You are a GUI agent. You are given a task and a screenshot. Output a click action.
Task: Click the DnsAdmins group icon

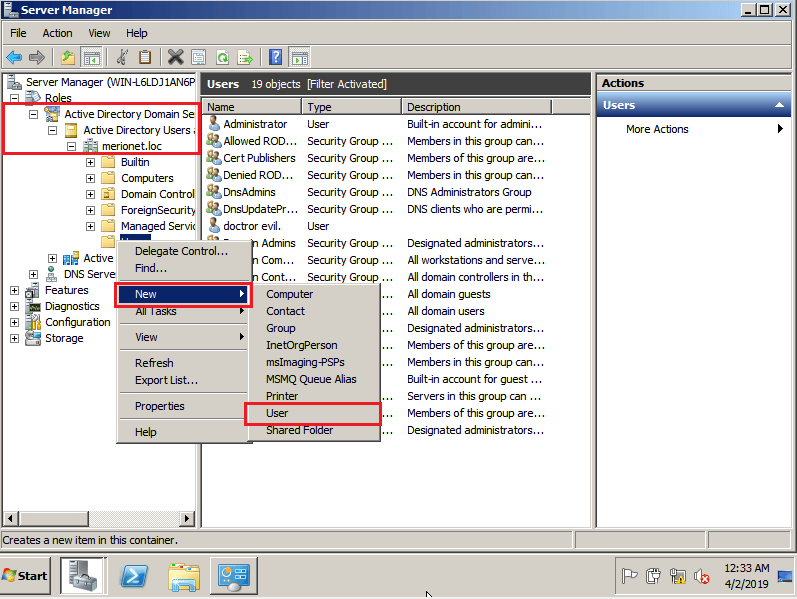[x=214, y=192]
